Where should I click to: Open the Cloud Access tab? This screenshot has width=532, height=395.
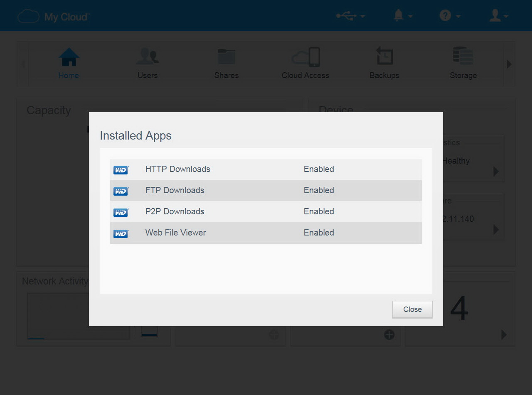coord(305,64)
